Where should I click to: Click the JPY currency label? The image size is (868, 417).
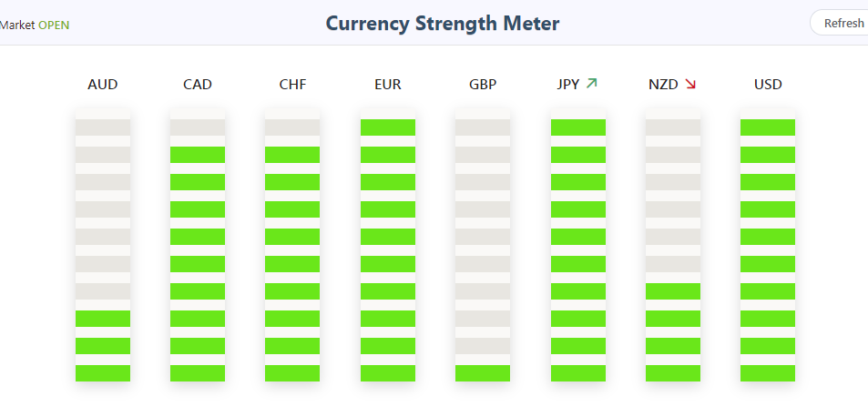coord(567,85)
